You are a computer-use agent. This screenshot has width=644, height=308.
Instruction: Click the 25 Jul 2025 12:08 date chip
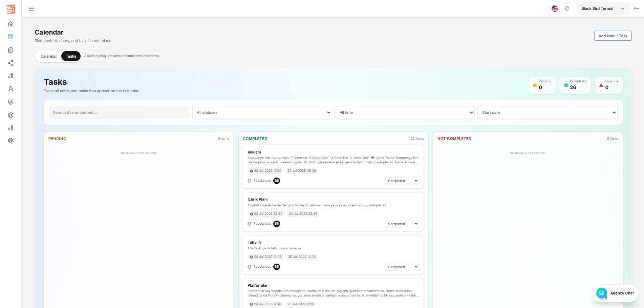click(x=302, y=257)
